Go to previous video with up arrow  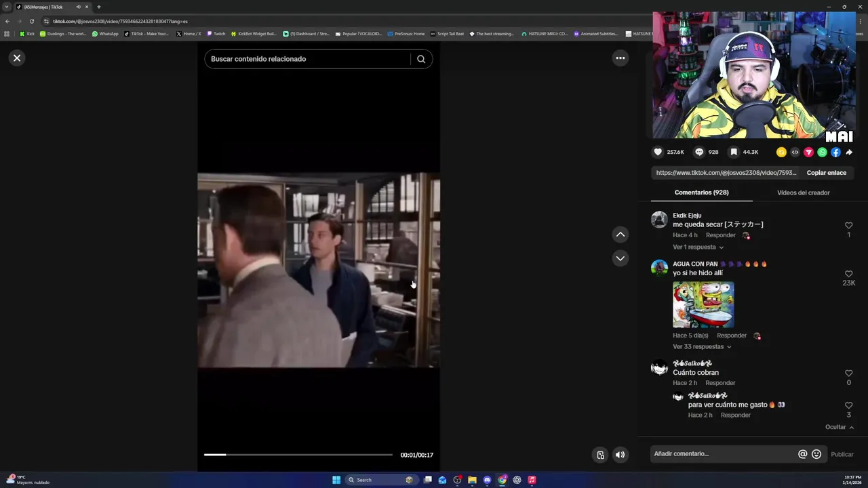620,235
